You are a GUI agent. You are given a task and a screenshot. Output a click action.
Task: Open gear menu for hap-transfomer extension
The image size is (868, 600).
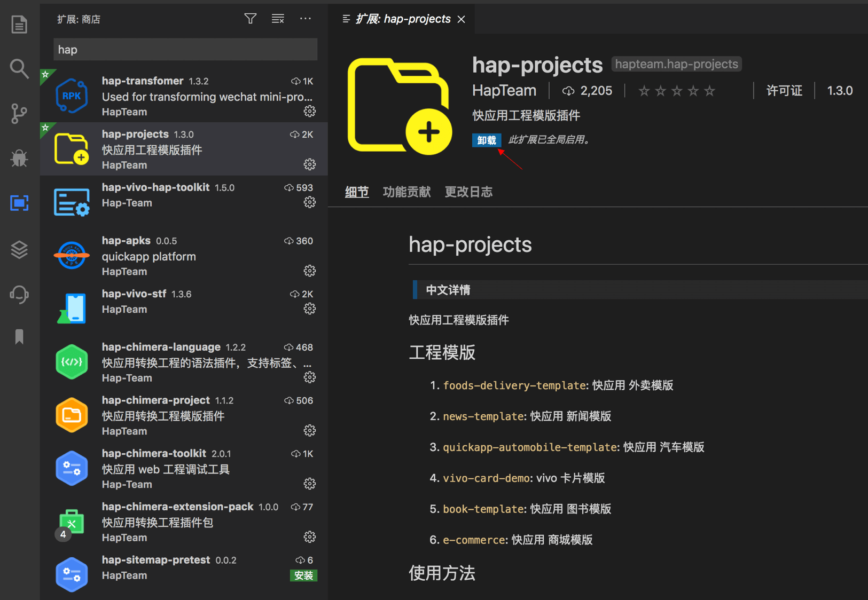(309, 112)
